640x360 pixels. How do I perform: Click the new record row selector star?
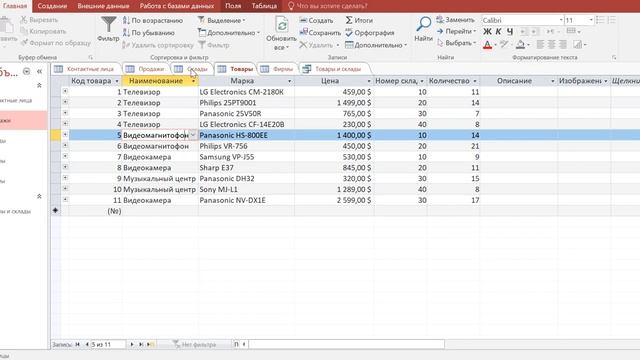coord(56,211)
